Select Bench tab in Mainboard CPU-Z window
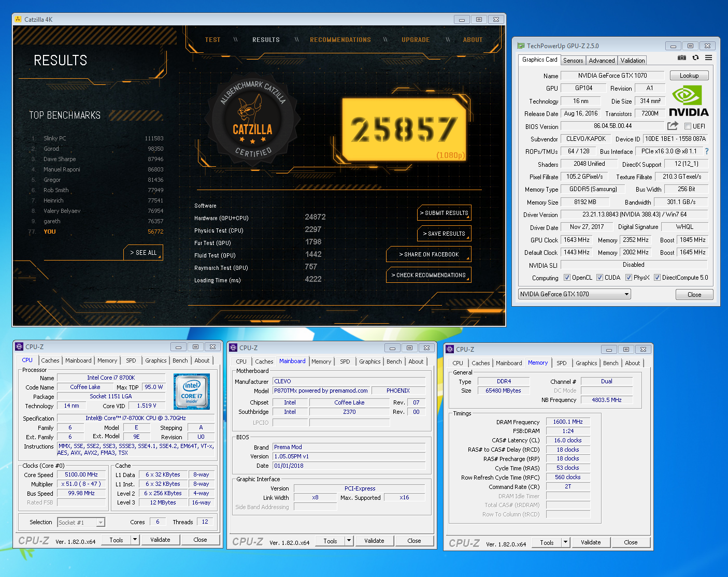The image size is (728, 577). click(394, 362)
